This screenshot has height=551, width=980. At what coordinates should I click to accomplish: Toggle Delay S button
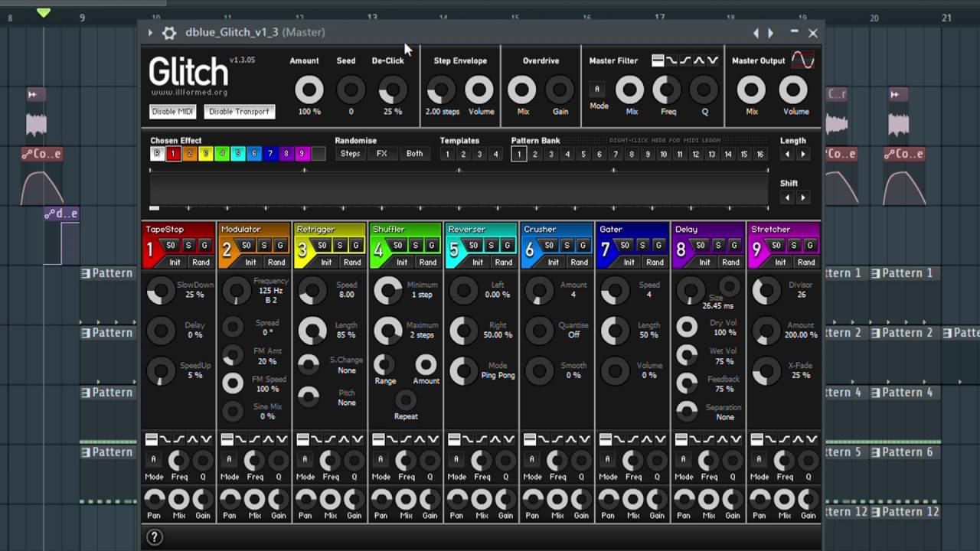(718, 246)
